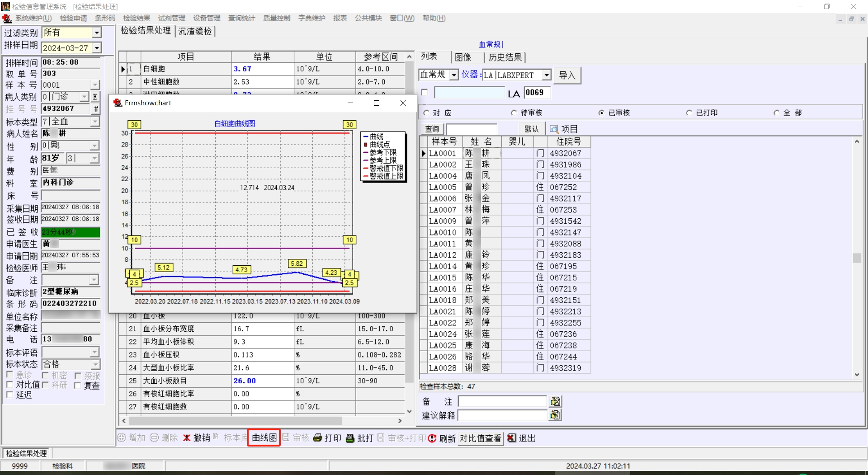Image resolution: width=868 pixels, height=475 pixels.
Task: Click the 撤销 red X icon
Action: pos(187,438)
